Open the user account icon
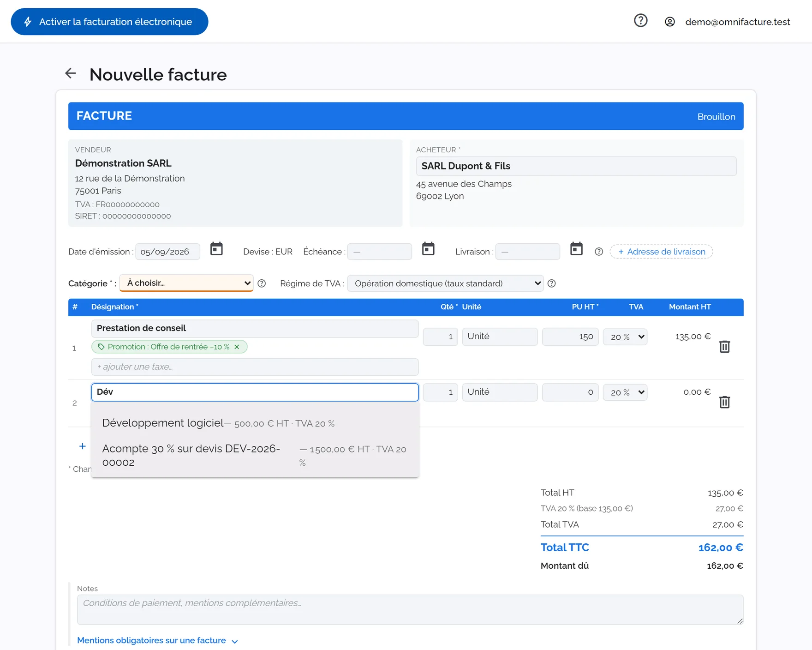 (x=669, y=22)
